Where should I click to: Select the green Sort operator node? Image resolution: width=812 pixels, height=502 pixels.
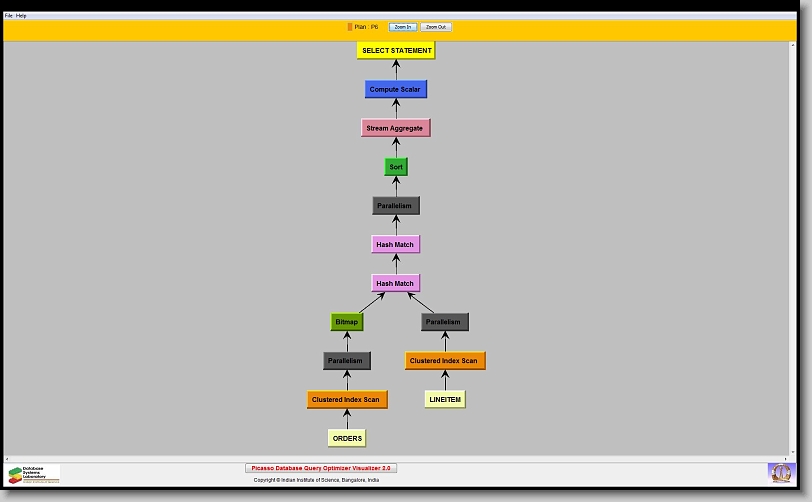(x=396, y=167)
